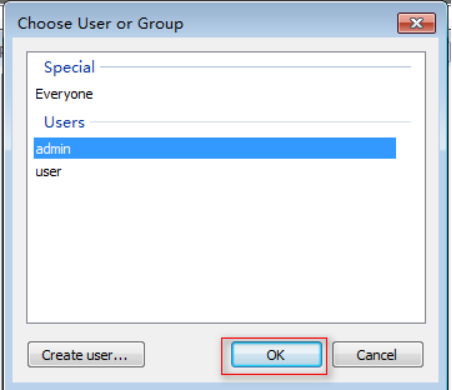
Task: Confirm selection with the OK button
Action: 276,355
